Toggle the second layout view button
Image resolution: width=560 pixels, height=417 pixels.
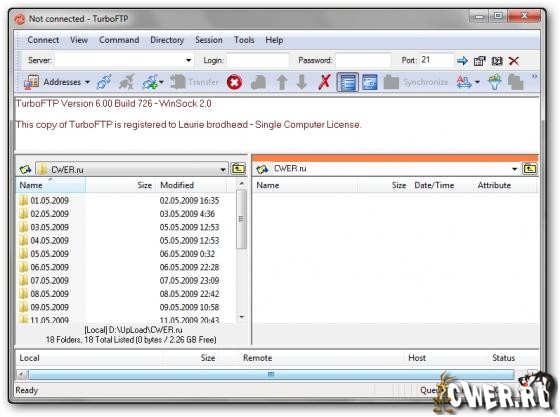[370, 82]
